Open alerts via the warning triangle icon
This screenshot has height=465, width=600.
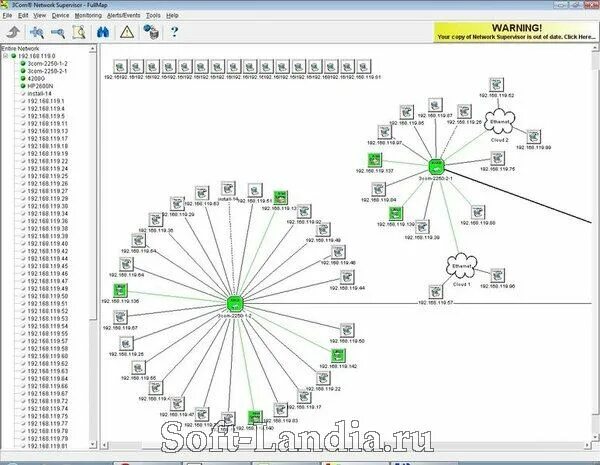coord(127,32)
